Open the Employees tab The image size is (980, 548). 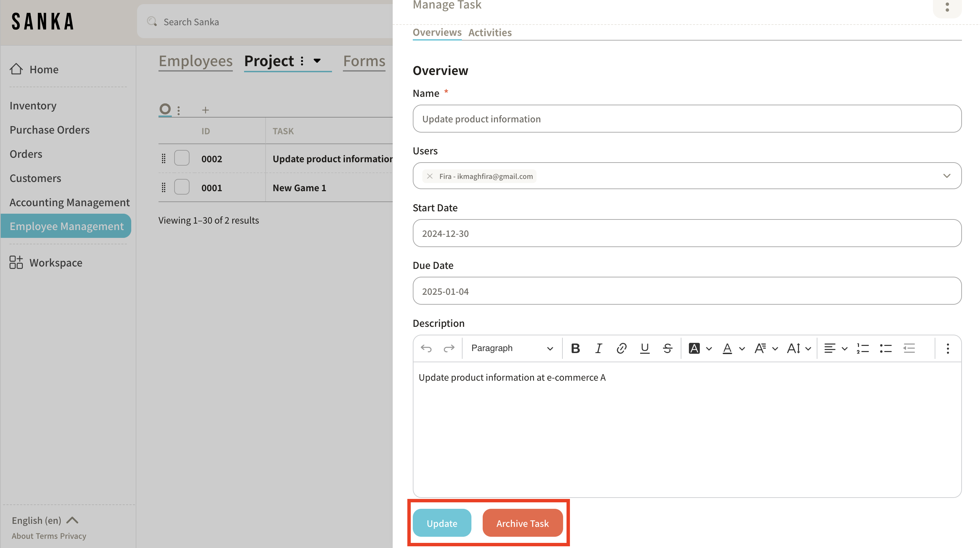tap(195, 61)
